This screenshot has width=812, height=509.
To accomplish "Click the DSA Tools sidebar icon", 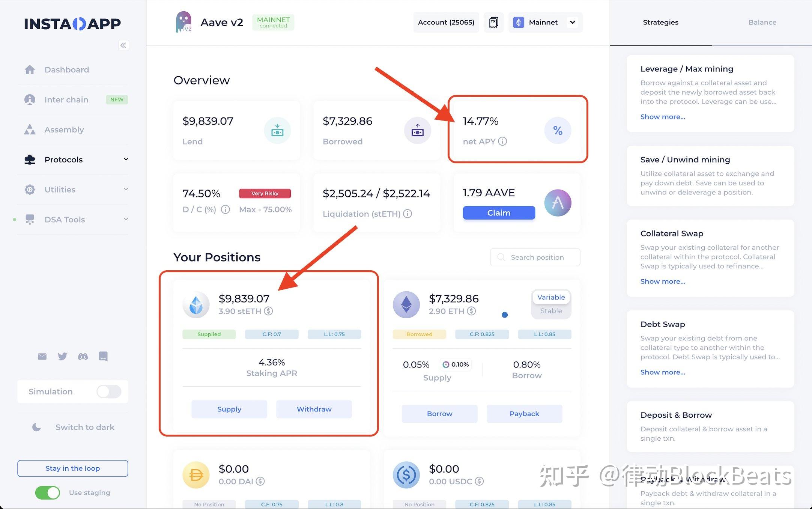I will 30,219.
